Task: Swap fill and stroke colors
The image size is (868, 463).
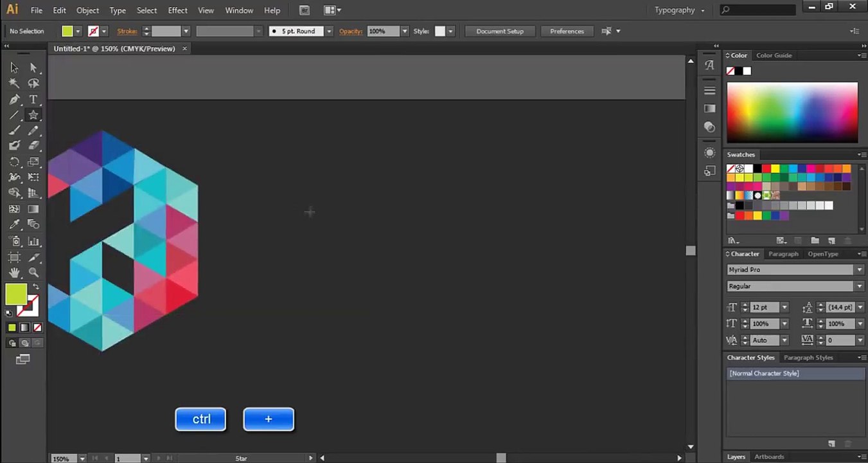Action: 36,286
